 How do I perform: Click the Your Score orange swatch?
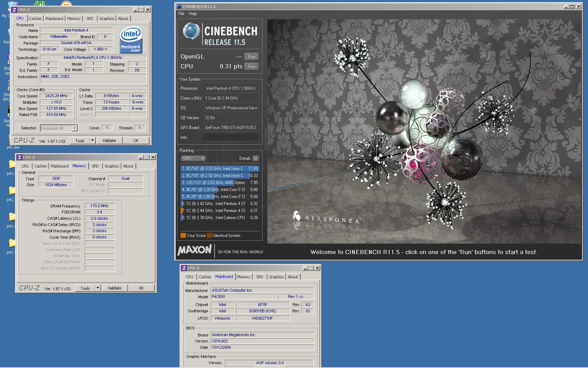click(183, 236)
